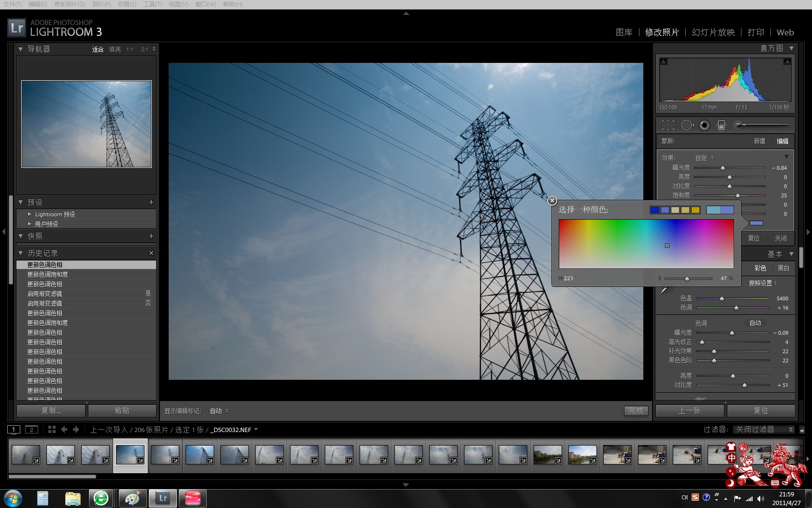Image resolution: width=812 pixels, height=508 pixels.
Task: Open the 图库 module tab
Action: click(x=623, y=32)
